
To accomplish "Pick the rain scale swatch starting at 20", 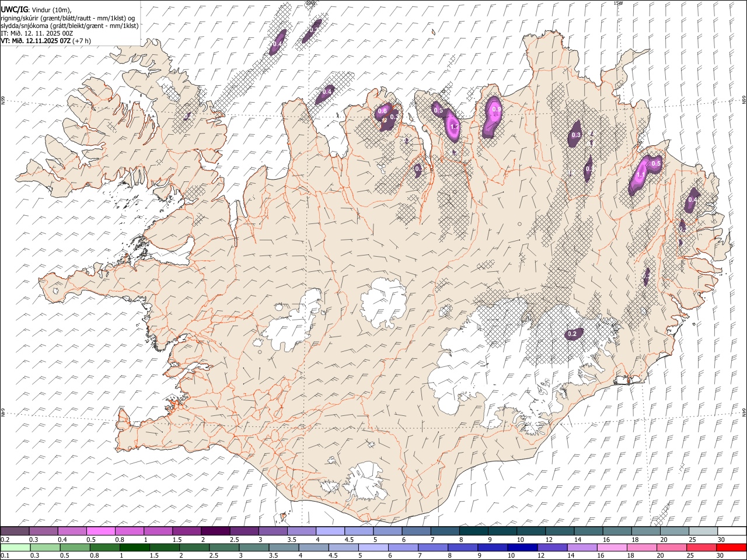I will pos(671,547).
